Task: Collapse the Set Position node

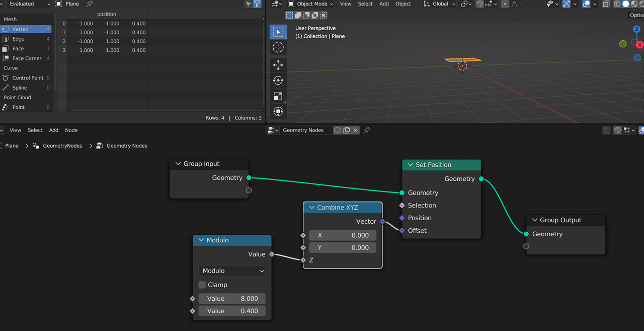Action: 410,165
